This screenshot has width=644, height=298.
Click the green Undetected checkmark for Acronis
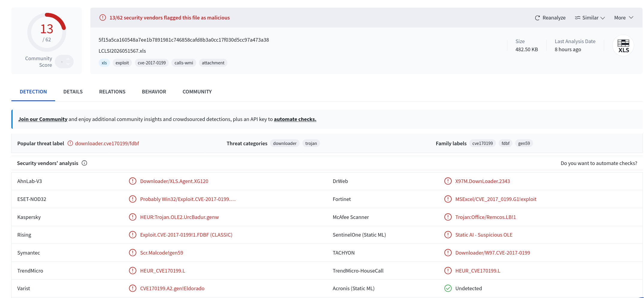click(x=448, y=288)
